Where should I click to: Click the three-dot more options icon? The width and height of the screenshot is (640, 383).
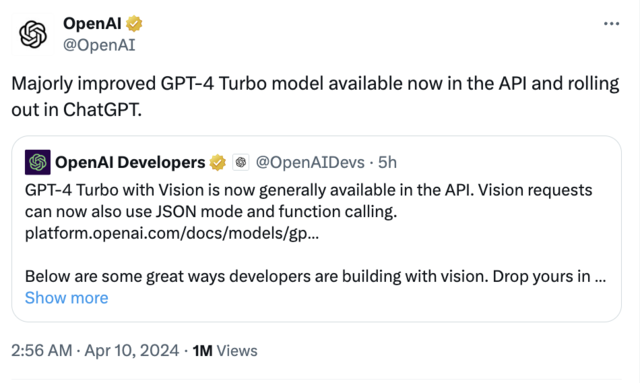[611, 24]
